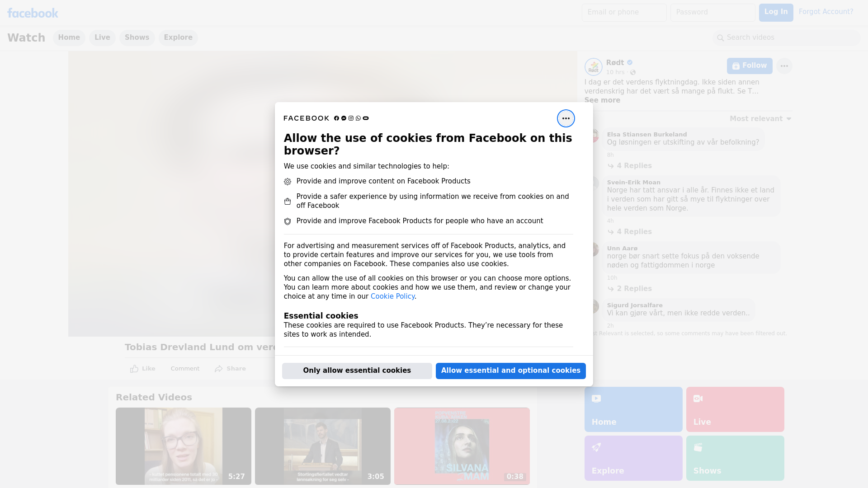This screenshot has width=868, height=488.
Task: Expand the post text with See more
Action: [x=602, y=100]
